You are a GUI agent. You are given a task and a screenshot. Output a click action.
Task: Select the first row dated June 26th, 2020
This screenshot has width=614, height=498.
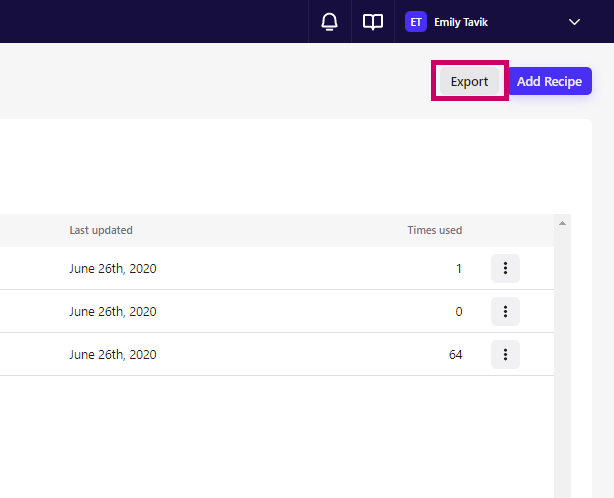click(277, 268)
